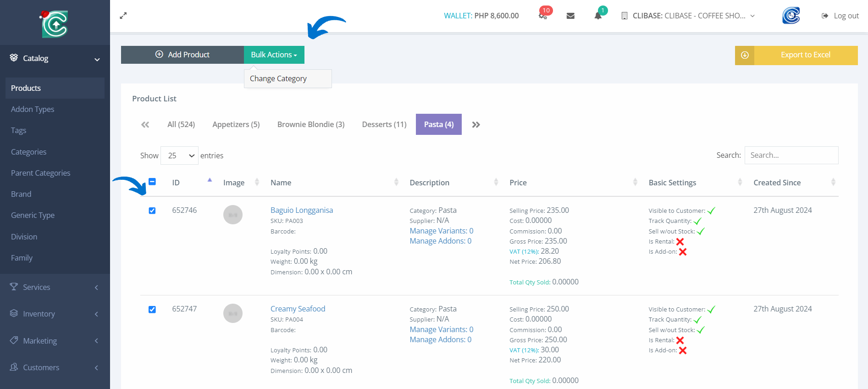
Task: Expand the Inventory sidebar section
Action: pos(55,314)
